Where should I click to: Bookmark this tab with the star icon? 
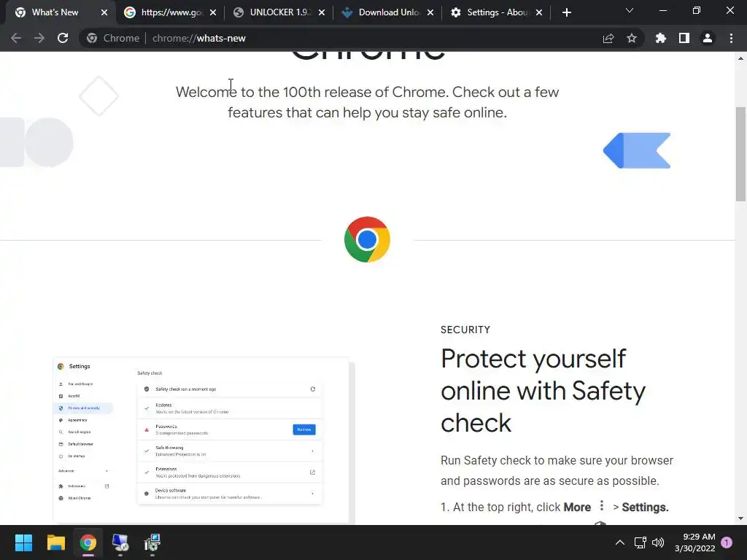click(631, 38)
